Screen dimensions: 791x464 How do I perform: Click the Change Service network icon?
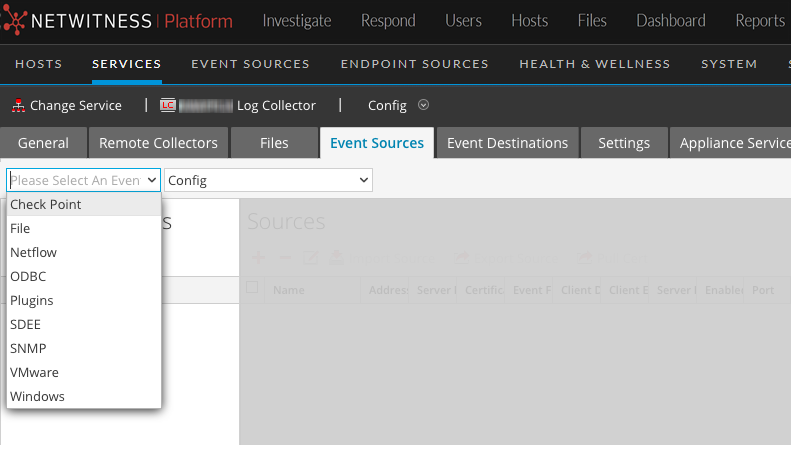(x=18, y=105)
